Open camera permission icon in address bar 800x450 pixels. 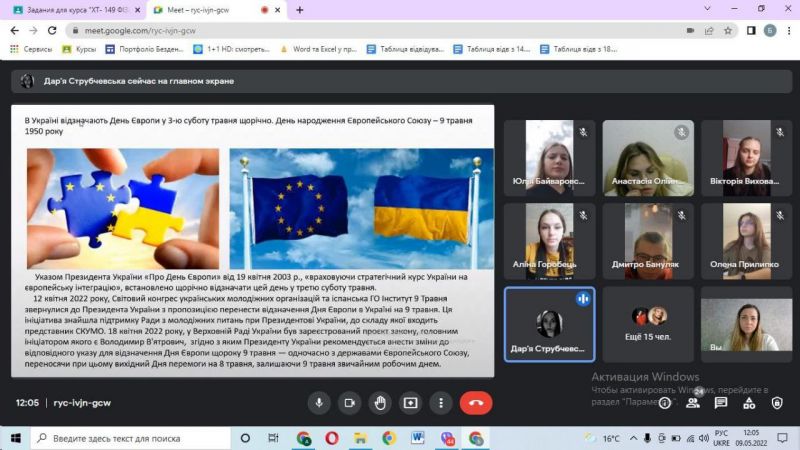tap(690, 31)
